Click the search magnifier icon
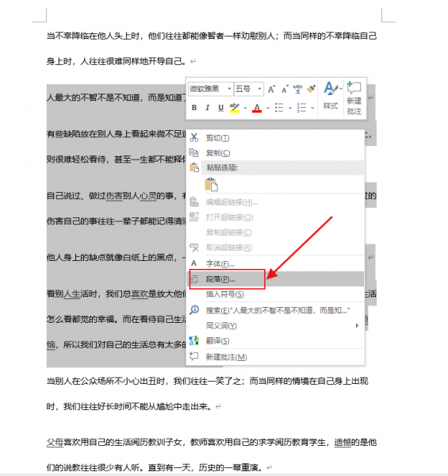Image resolution: width=448 pixels, height=476 pixels. [x=194, y=310]
